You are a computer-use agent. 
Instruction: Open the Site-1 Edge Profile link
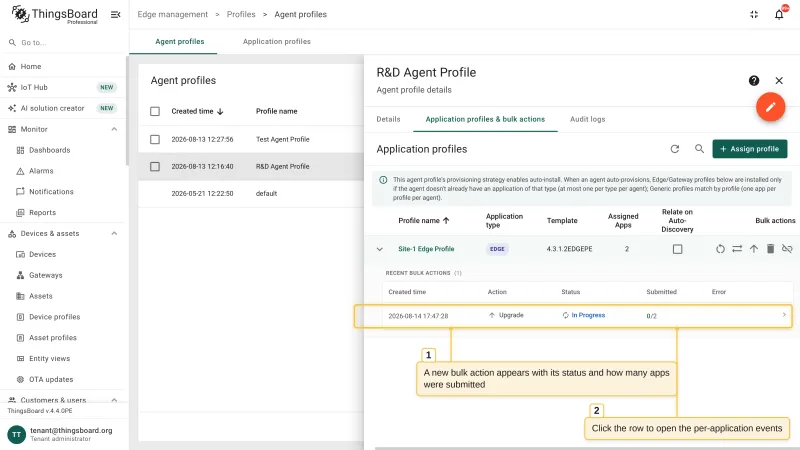[426, 249]
